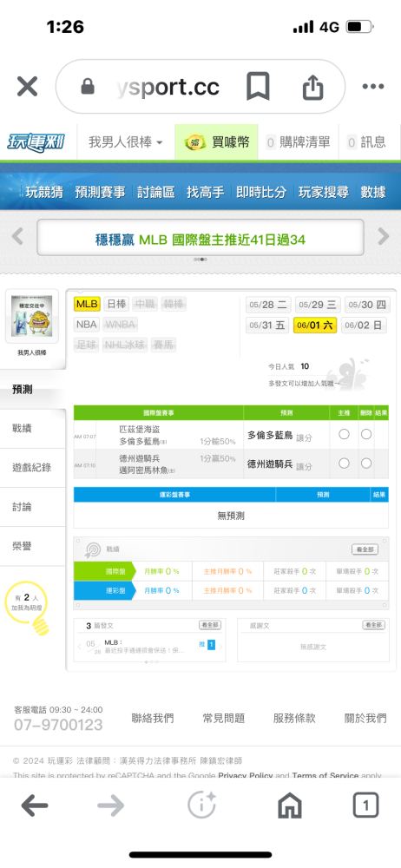Viewport: 401px width, 868px height.
Task: Click 常見問題 footer link
Action: [x=224, y=719]
